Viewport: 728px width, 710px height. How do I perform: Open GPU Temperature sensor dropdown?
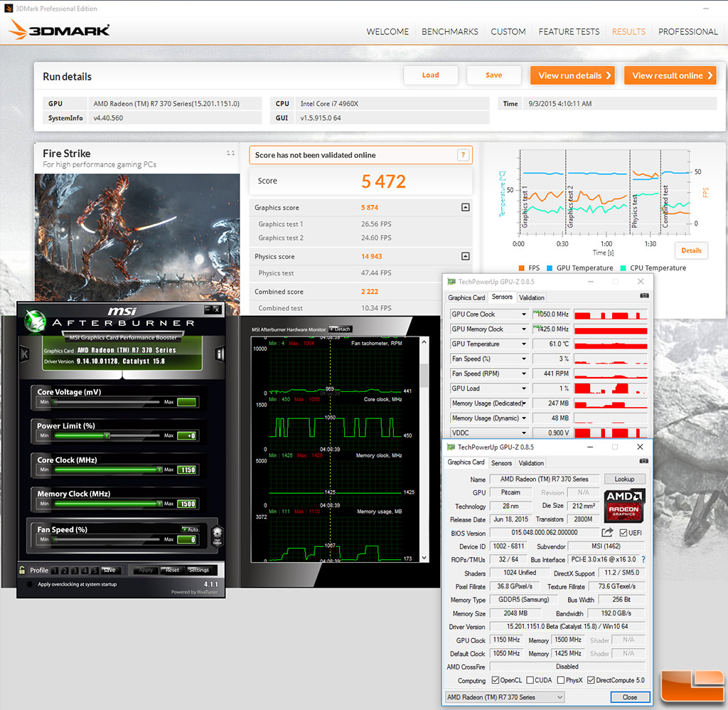point(524,344)
